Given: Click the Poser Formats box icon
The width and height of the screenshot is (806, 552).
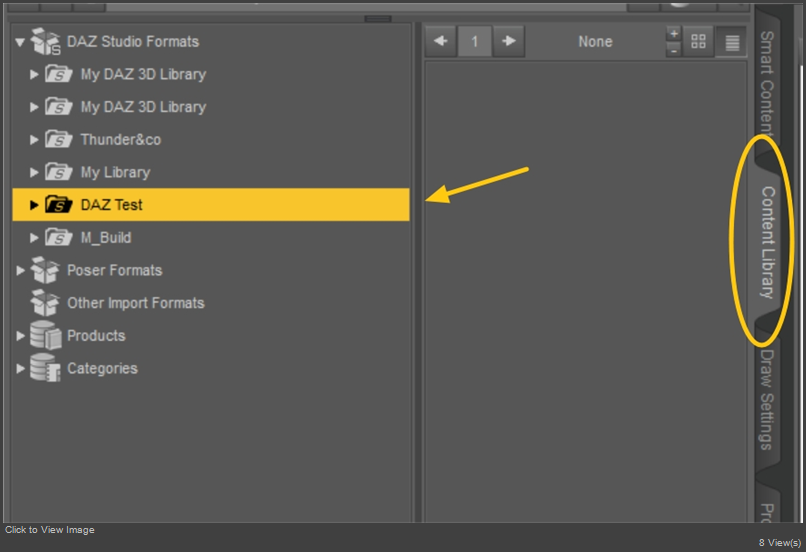Looking at the screenshot, I should coord(45,270).
